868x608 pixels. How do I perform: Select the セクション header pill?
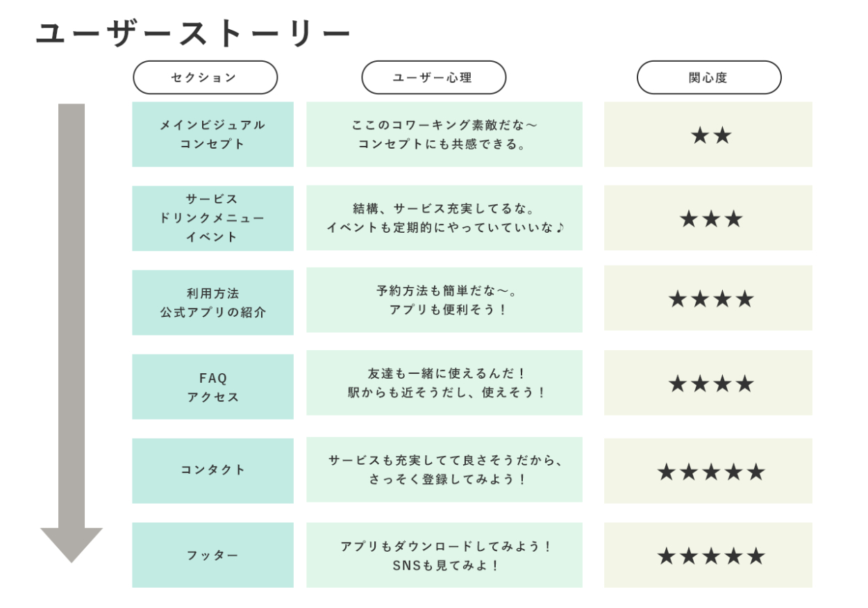click(205, 77)
